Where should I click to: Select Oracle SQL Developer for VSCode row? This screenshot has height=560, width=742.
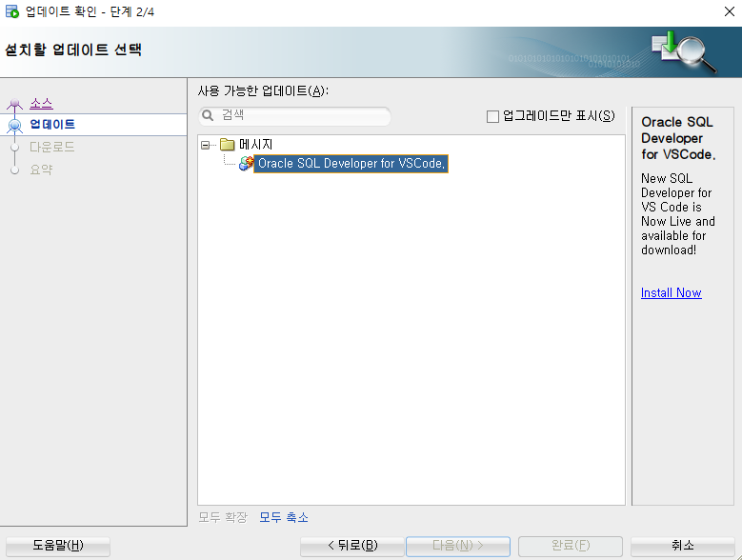point(351,164)
